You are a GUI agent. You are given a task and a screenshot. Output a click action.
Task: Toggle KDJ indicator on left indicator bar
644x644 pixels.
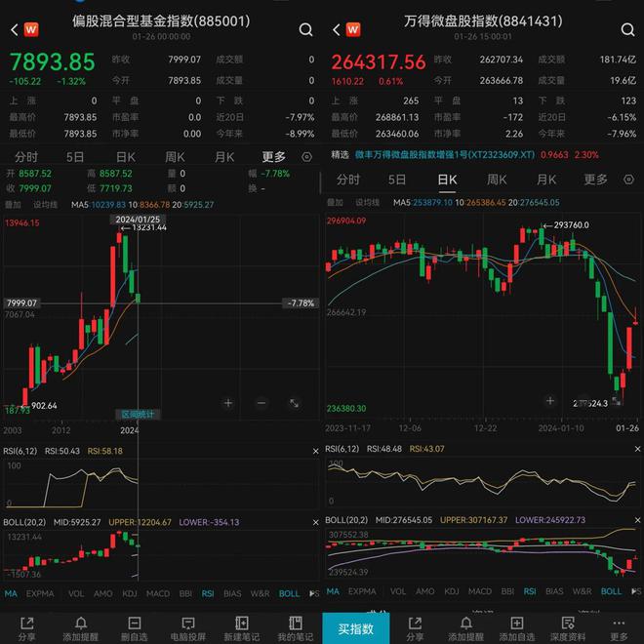(130, 593)
